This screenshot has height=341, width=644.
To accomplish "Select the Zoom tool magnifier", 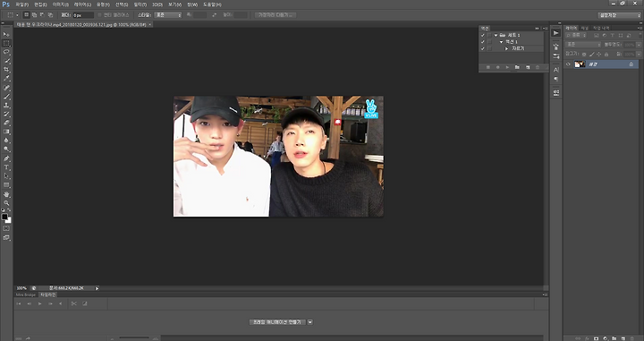I will point(6,202).
